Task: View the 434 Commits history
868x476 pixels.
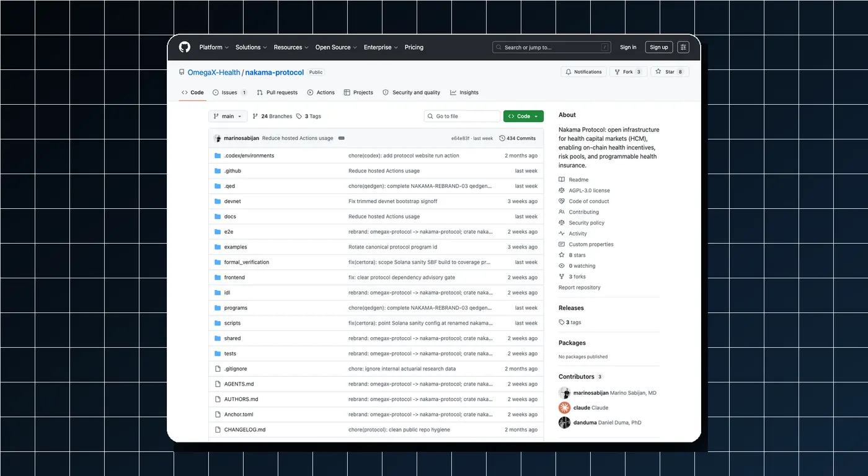Action: click(517, 138)
